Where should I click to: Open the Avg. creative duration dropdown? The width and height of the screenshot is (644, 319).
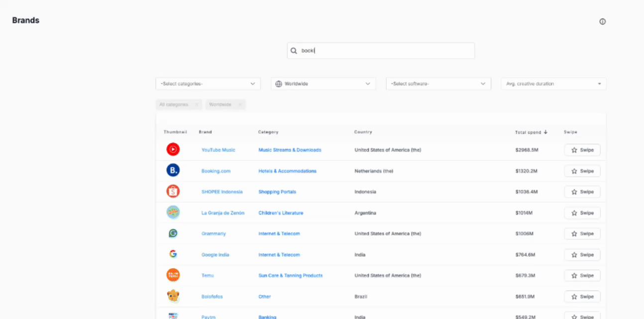(553, 84)
